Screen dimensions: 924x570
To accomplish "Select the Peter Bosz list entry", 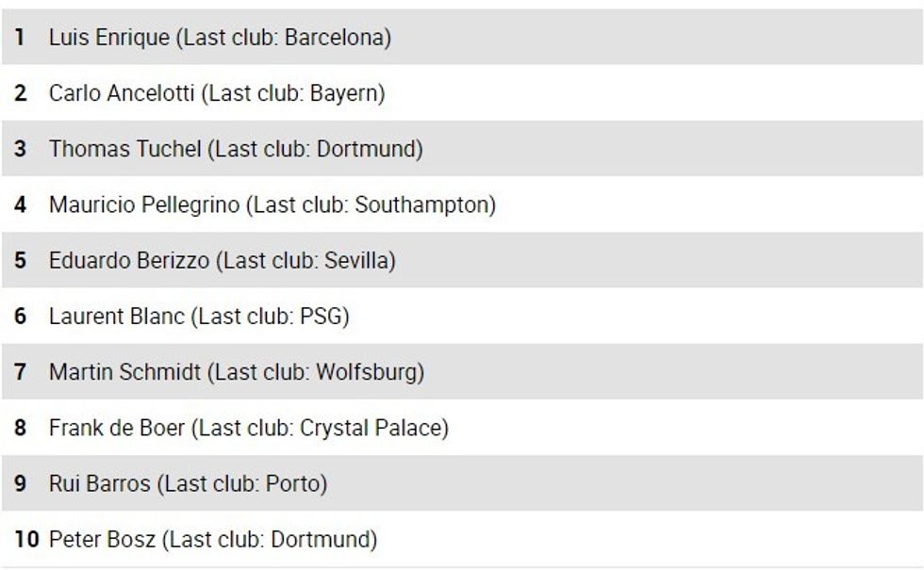I will pos(213,540).
